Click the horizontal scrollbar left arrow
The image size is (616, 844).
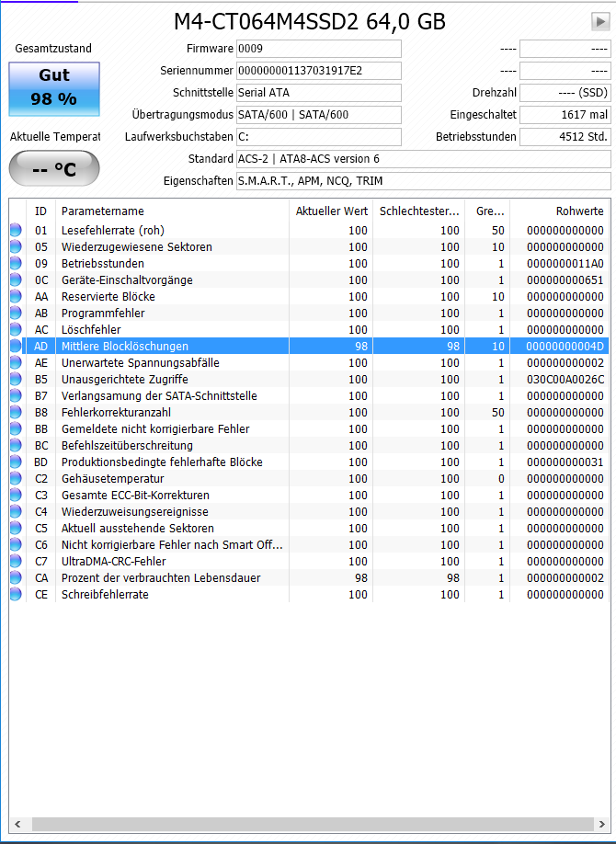17,824
